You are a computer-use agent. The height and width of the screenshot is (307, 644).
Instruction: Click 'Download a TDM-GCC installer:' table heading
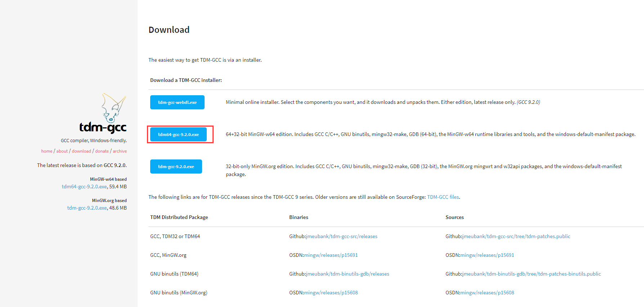186,80
